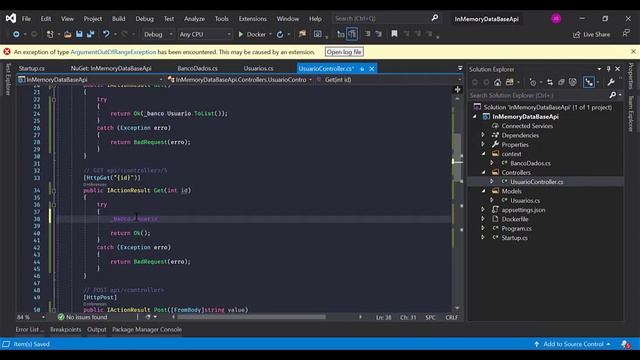This screenshot has width=640, height=360.
Task: Click the split editor plus icon above scrollbar
Action: (x=458, y=89)
